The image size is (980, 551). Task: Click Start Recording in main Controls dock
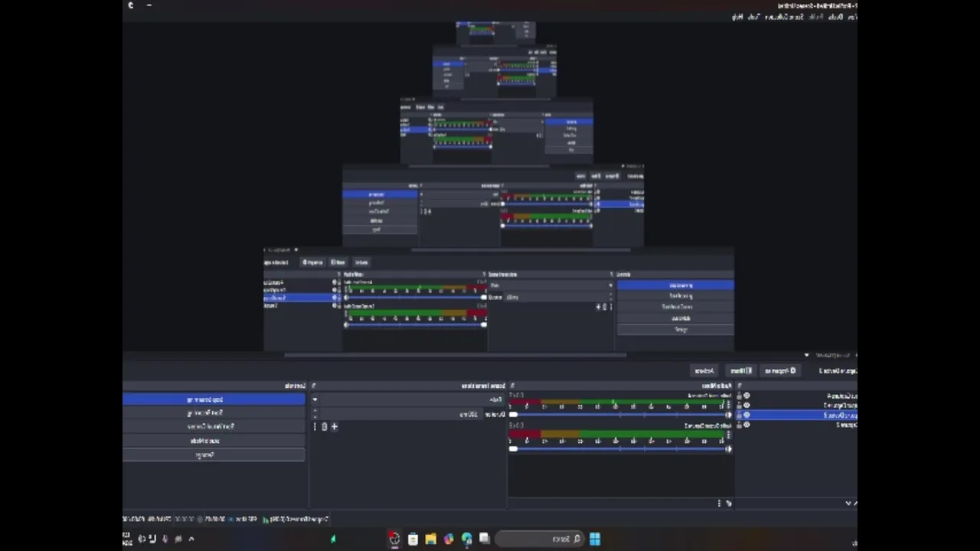(214, 413)
